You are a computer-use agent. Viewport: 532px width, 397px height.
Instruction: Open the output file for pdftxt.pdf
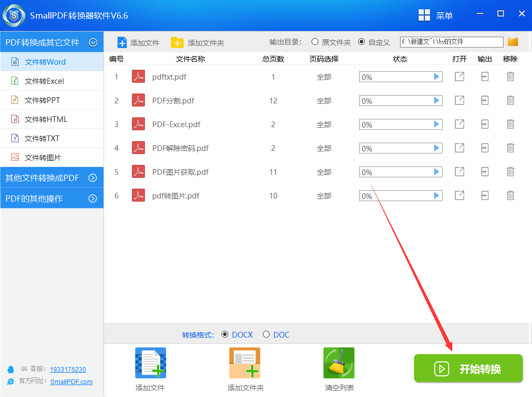tap(460, 77)
